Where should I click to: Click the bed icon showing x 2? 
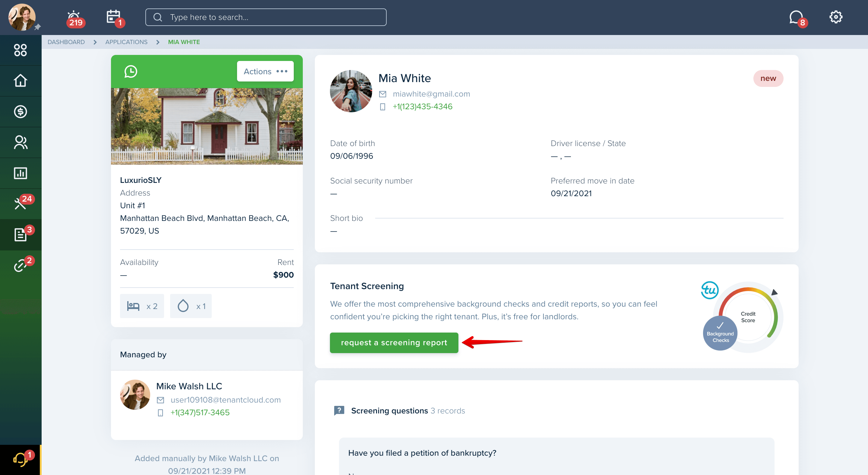pyautogui.click(x=133, y=306)
